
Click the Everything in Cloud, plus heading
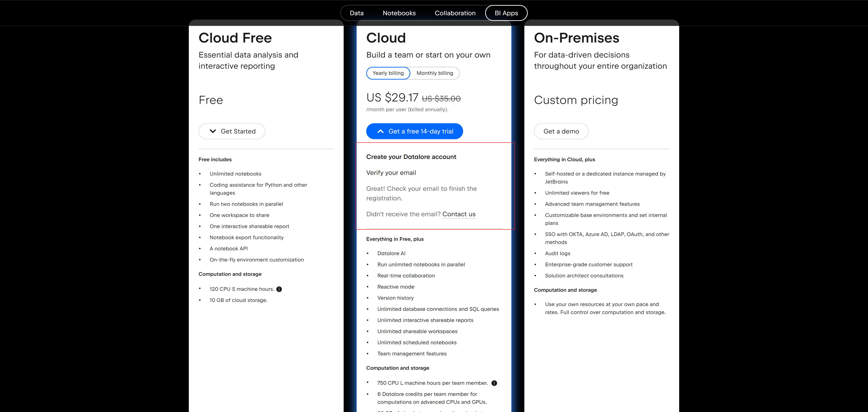564,160
